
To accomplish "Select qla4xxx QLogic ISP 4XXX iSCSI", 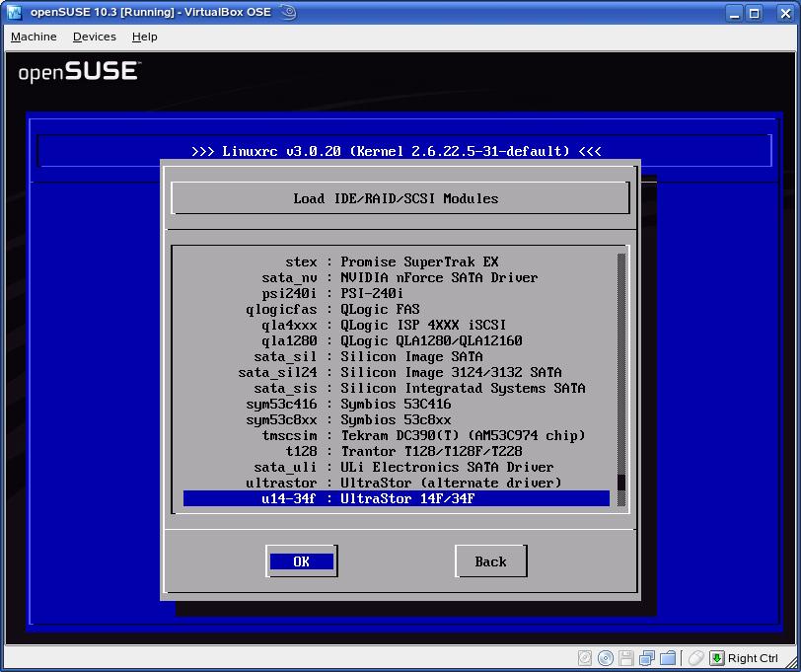I will coord(397,325).
